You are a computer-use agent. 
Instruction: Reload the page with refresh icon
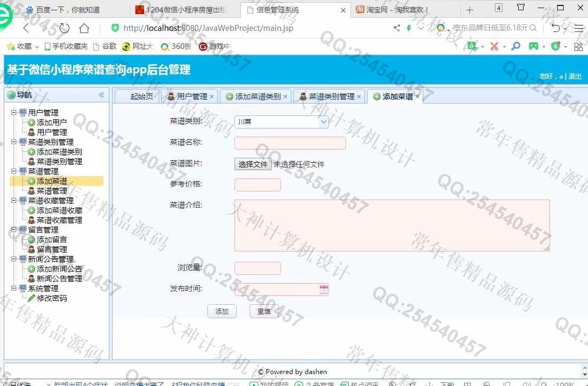(64, 28)
